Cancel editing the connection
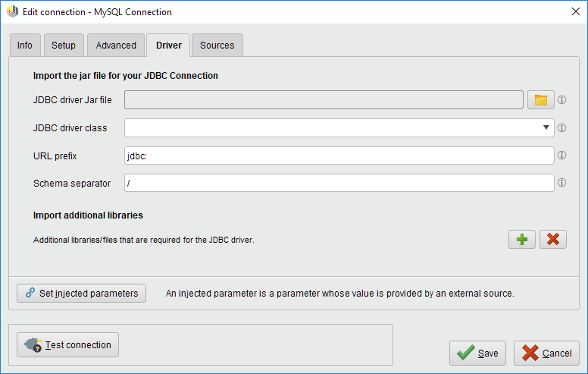588x374 pixels. (x=546, y=353)
